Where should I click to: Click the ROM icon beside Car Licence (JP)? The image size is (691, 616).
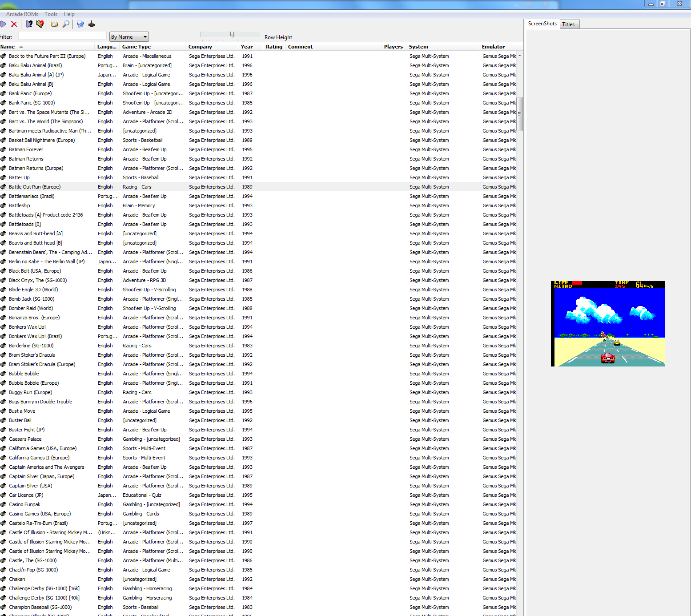[x=4, y=495]
